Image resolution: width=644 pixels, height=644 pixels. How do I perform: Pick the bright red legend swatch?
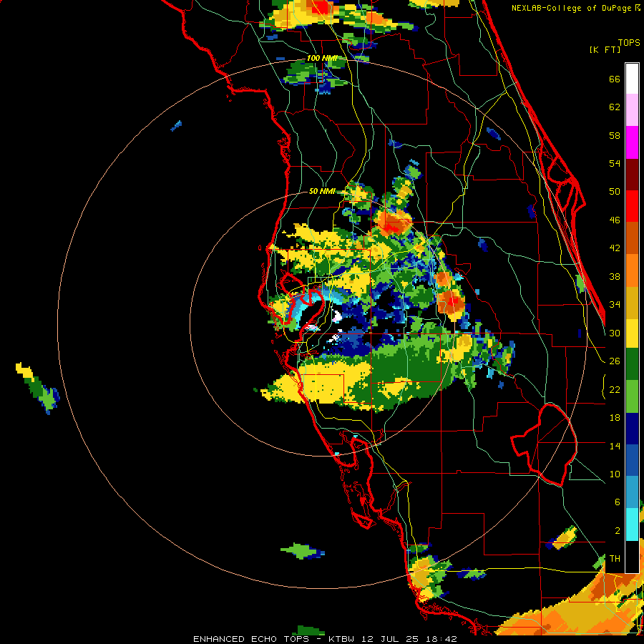[632, 206]
